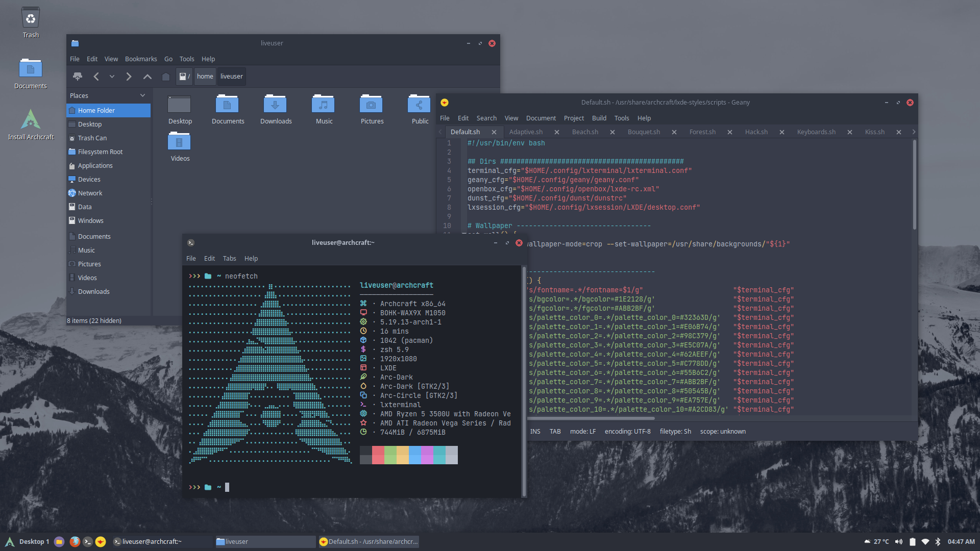This screenshot has width=980, height=551.
Task: Select Filesystem Root in Places sidebar
Action: click(100, 152)
